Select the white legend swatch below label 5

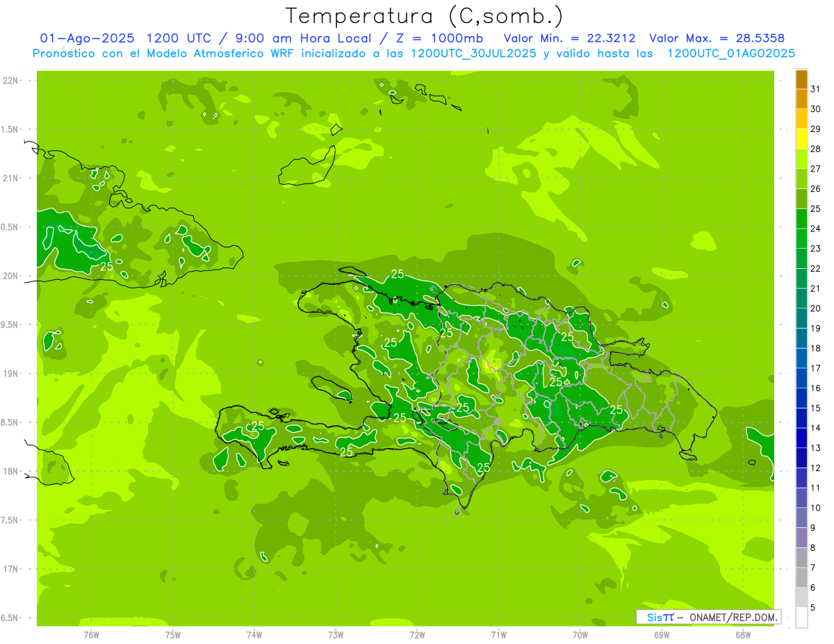(801, 618)
